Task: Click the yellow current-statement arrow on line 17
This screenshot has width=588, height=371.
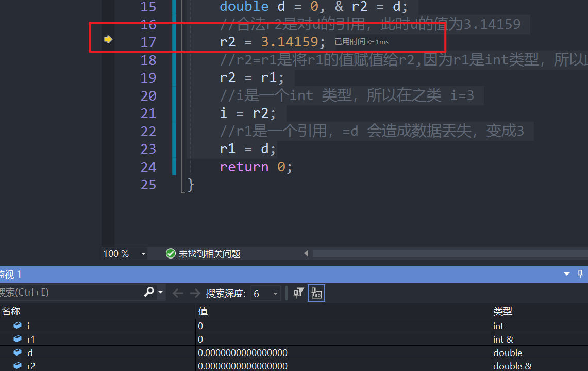Action: click(108, 40)
